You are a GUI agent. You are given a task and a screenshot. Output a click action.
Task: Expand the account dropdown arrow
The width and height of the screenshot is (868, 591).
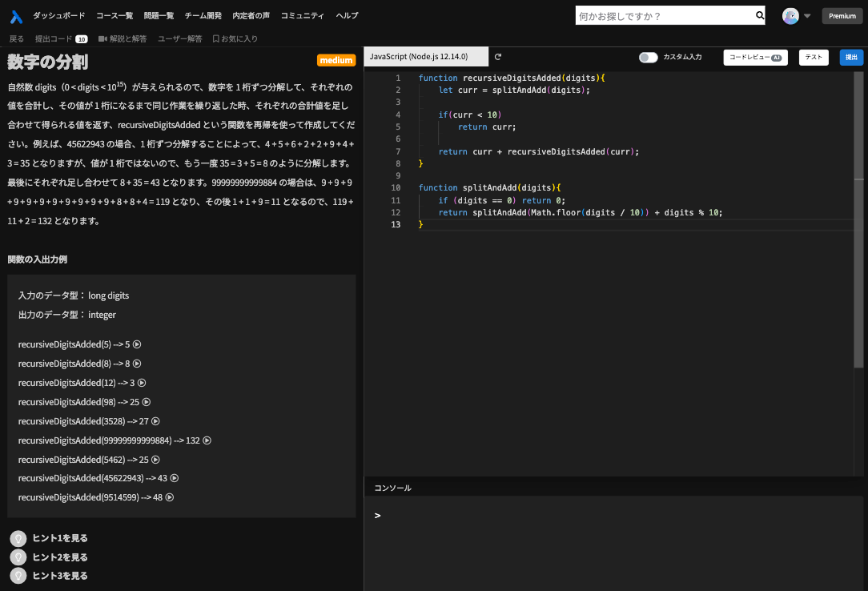tap(807, 16)
